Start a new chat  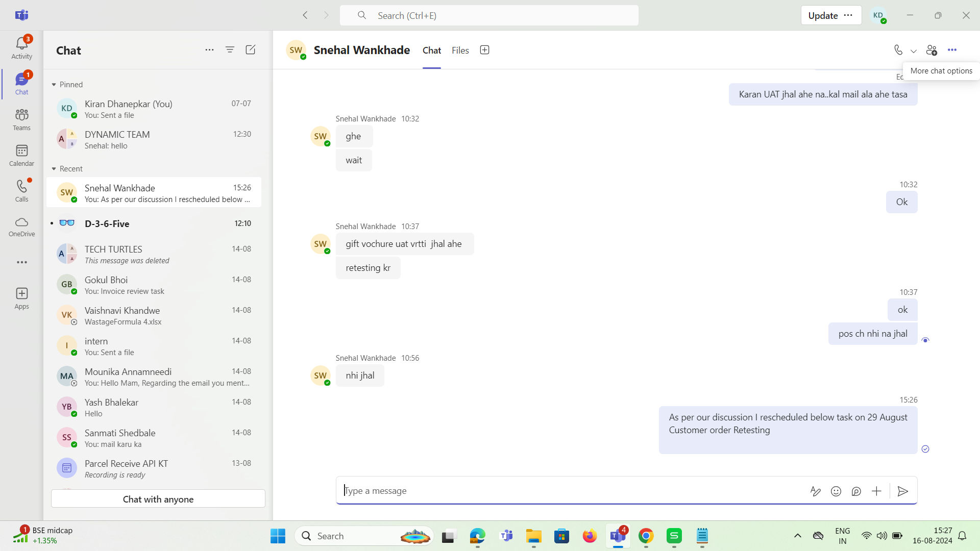(x=251, y=50)
